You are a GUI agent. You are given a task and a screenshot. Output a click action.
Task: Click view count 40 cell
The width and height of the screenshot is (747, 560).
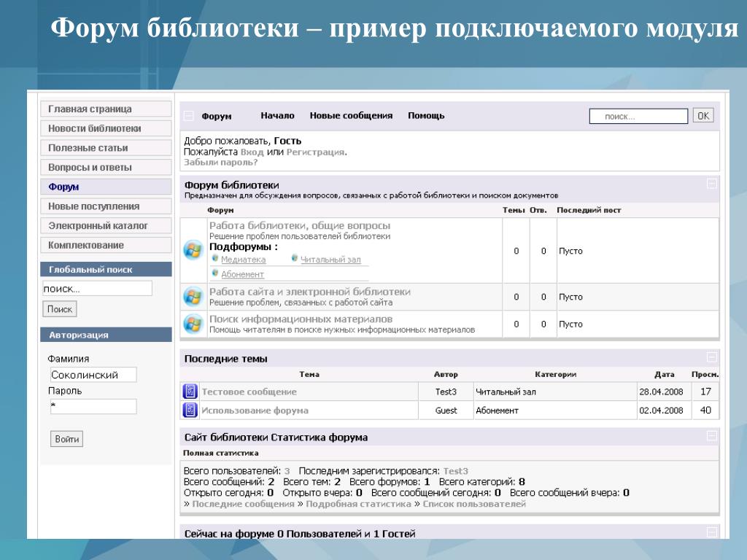click(x=705, y=410)
